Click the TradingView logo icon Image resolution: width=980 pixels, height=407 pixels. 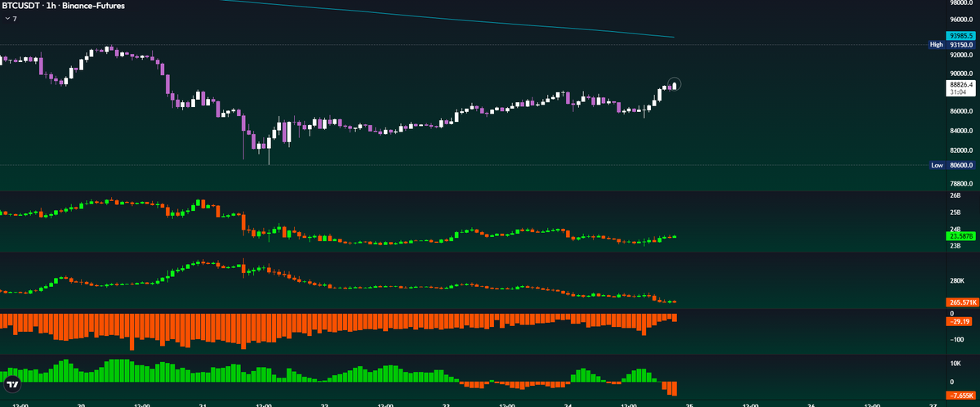coord(12,384)
